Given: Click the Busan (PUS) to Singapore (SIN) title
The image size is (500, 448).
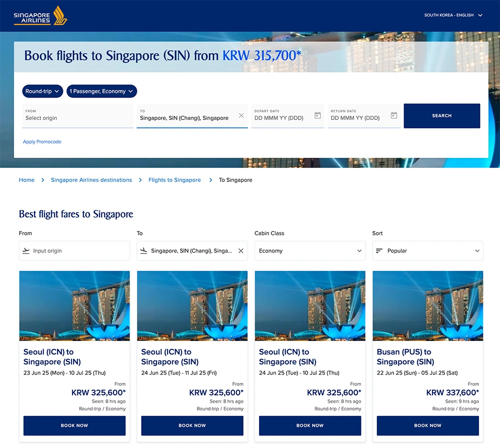Looking at the screenshot, I should [x=405, y=357].
